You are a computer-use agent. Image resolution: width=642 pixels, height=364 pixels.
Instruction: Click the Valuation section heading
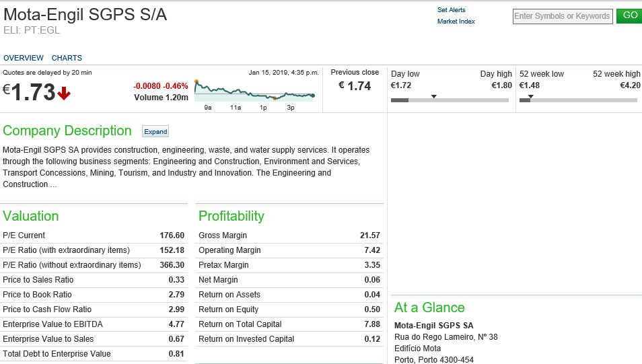[x=31, y=216]
